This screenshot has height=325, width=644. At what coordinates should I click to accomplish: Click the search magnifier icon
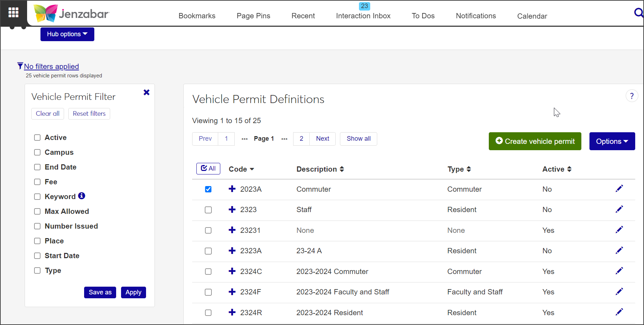[x=638, y=13]
